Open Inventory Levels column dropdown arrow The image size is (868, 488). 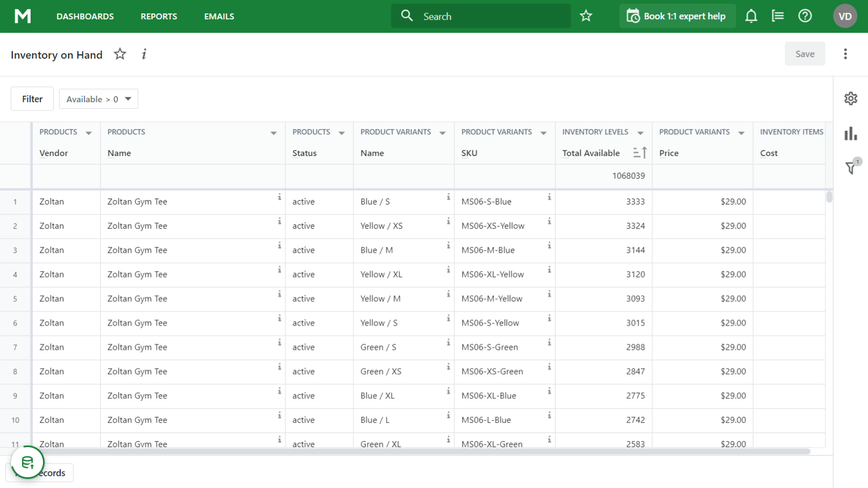[640, 133]
